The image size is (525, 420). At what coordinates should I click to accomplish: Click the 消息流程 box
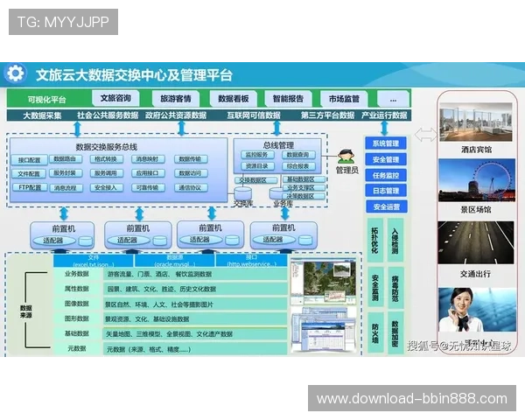[x=66, y=188]
